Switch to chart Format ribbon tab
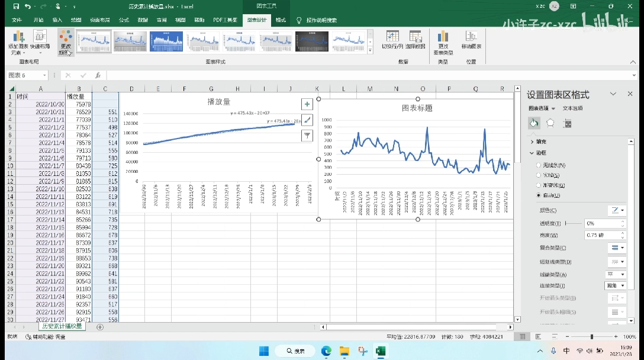 click(281, 20)
